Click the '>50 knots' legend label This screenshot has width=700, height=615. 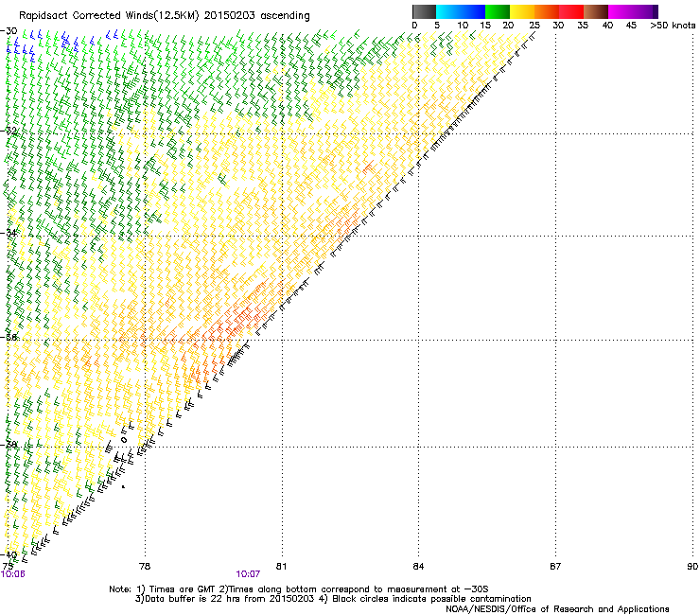point(673,26)
